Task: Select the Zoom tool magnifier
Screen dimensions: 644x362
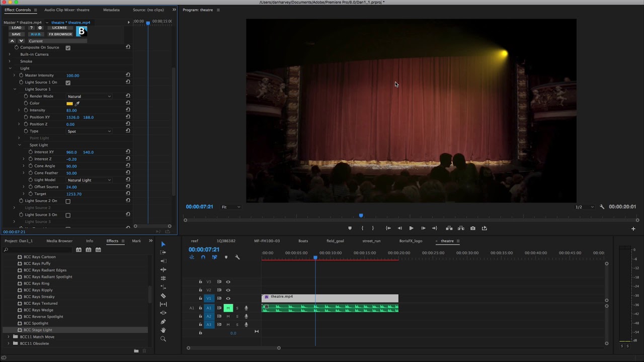Action: (163, 339)
